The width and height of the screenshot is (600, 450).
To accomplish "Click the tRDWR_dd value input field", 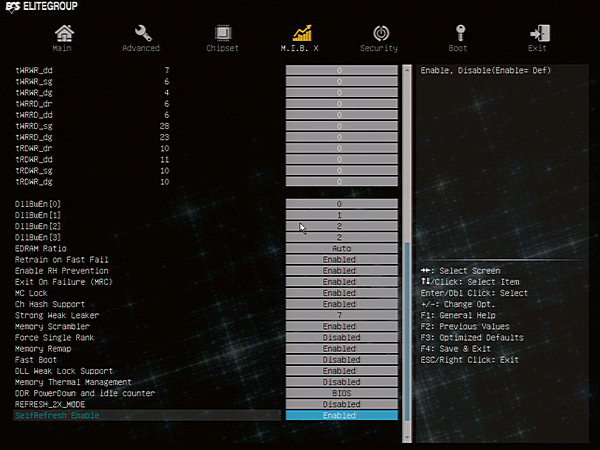I will pyautogui.click(x=342, y=159).
